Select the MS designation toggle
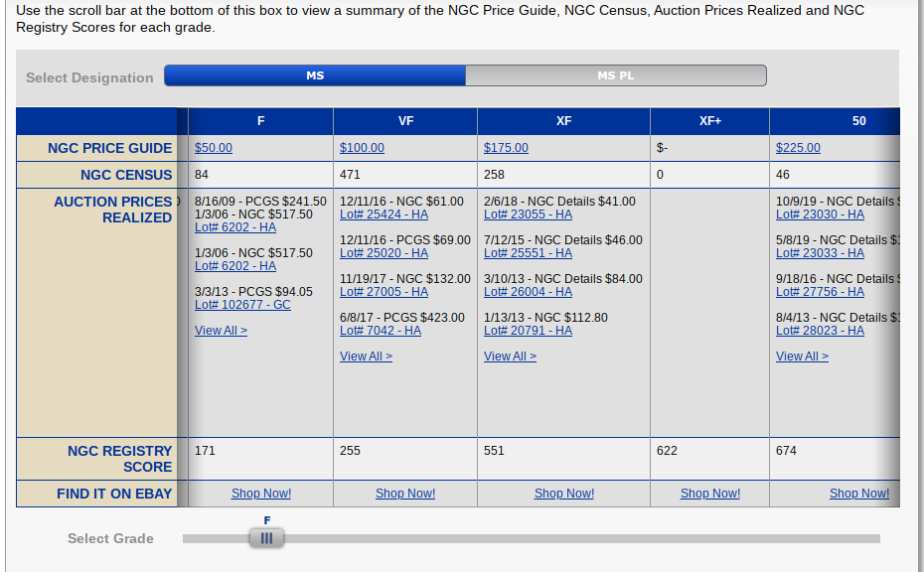 pyautogui.click(x=315, y=75)
